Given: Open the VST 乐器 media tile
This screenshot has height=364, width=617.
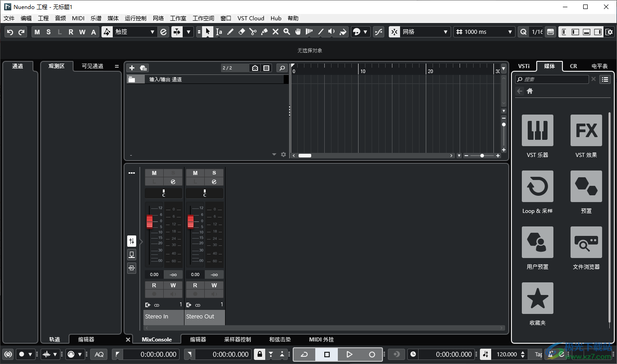Looking at the screenshot, I should pyautogui.click(x=537, y=130).
